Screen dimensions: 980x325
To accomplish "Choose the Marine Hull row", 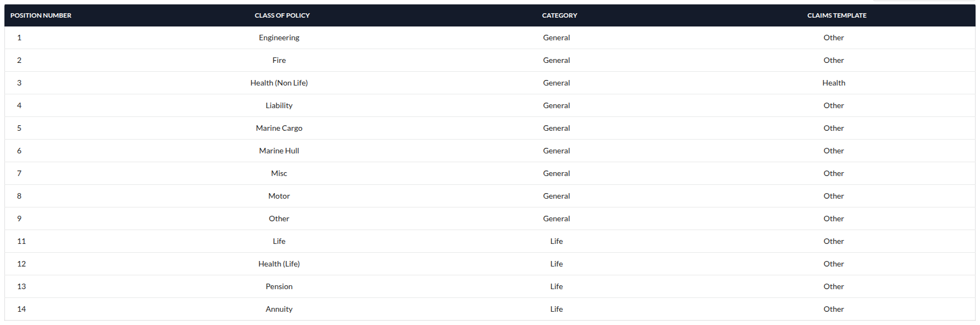I will pyautogui.click(x=279, y=151).
